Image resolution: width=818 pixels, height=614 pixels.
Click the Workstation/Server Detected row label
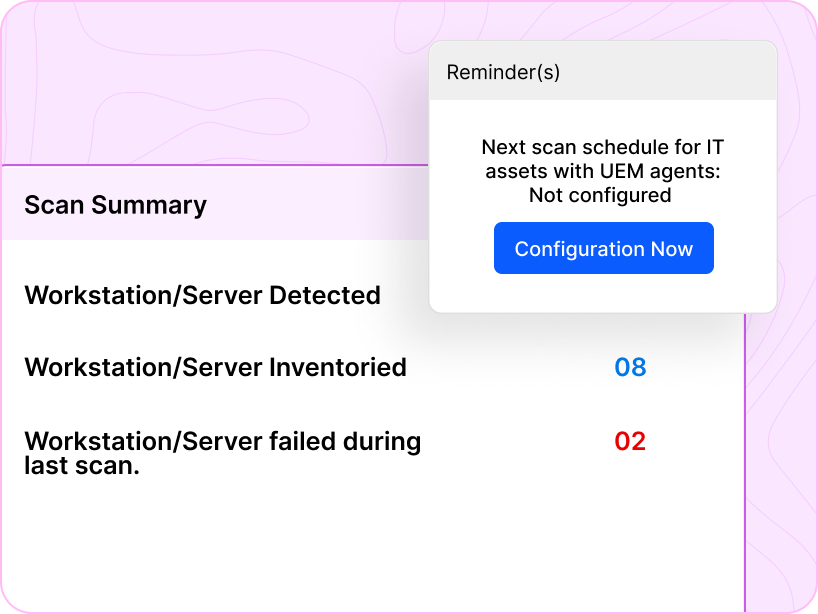[x=202, y=295]
